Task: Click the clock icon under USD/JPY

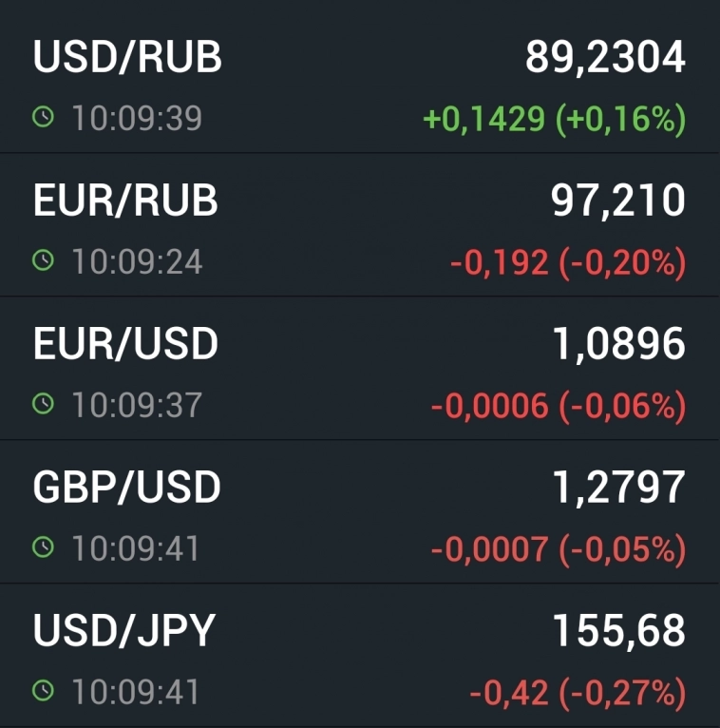Action: pyautogui.click(x=44, y=691)
